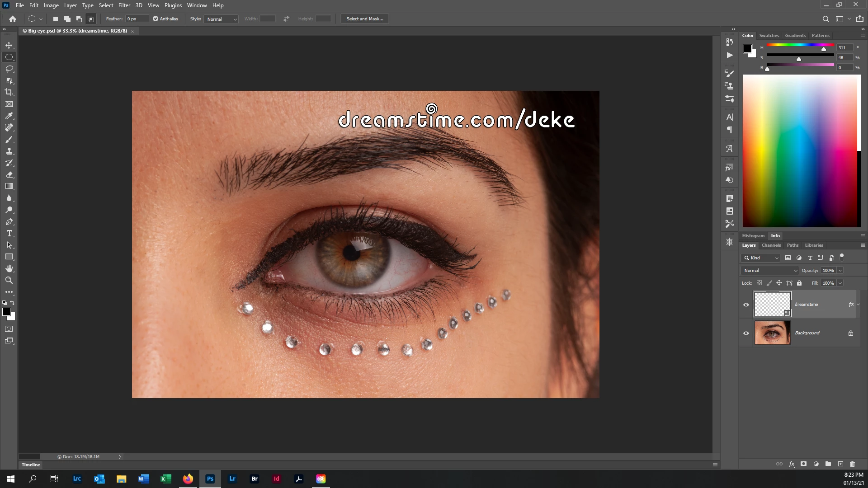This screenshot has height=488, width=868.
Task: Click the delete layer trash icon
Action: (x=852, y=464)
